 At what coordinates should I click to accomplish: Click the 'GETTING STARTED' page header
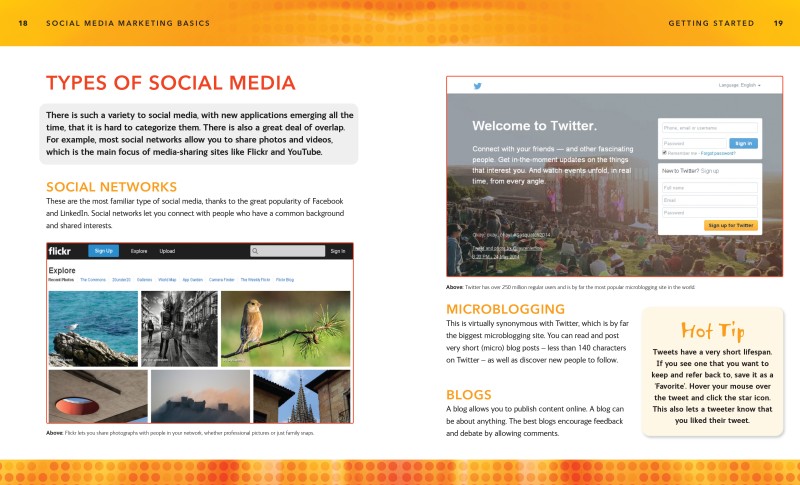(711, 23)
